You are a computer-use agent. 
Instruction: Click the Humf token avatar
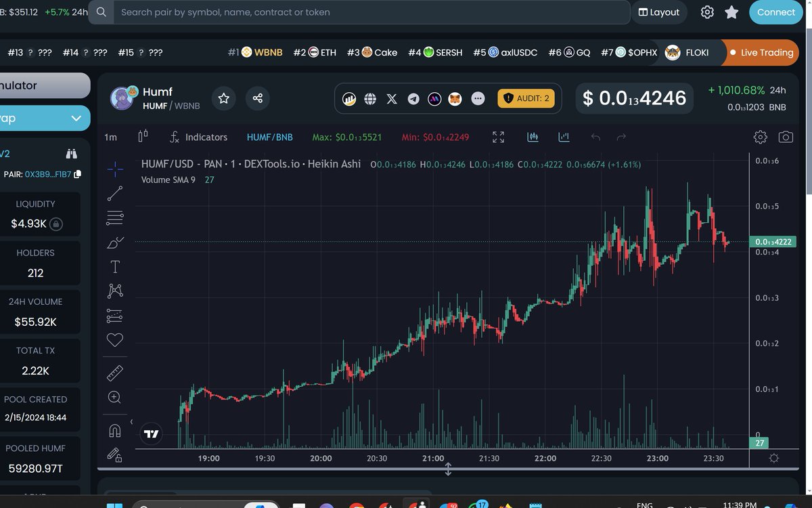click(x=122, y=98)
